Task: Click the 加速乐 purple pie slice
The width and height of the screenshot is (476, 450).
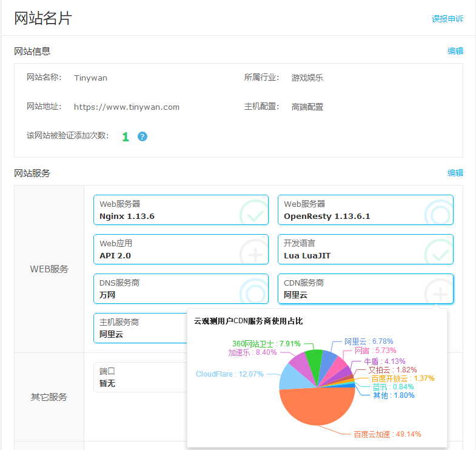Action: [300, 365]
